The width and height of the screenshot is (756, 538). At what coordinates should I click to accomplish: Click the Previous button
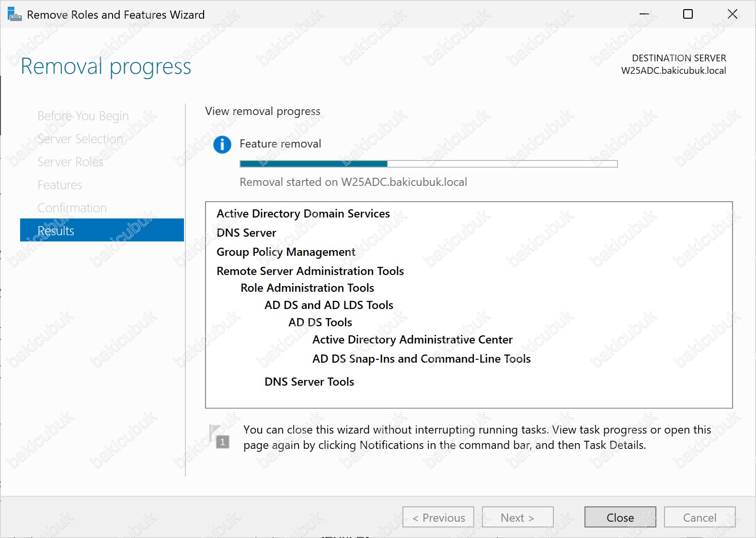pyautogui.click(x=438, y=517)
